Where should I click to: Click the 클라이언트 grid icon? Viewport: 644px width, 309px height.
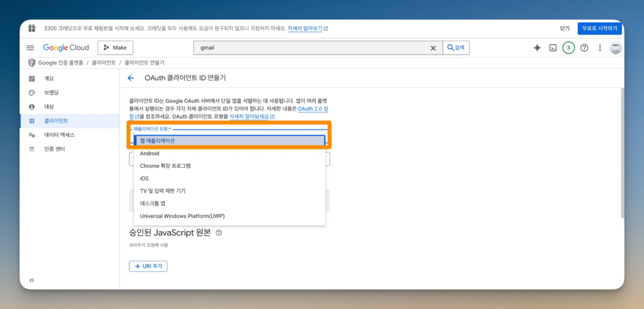[31, 121]
